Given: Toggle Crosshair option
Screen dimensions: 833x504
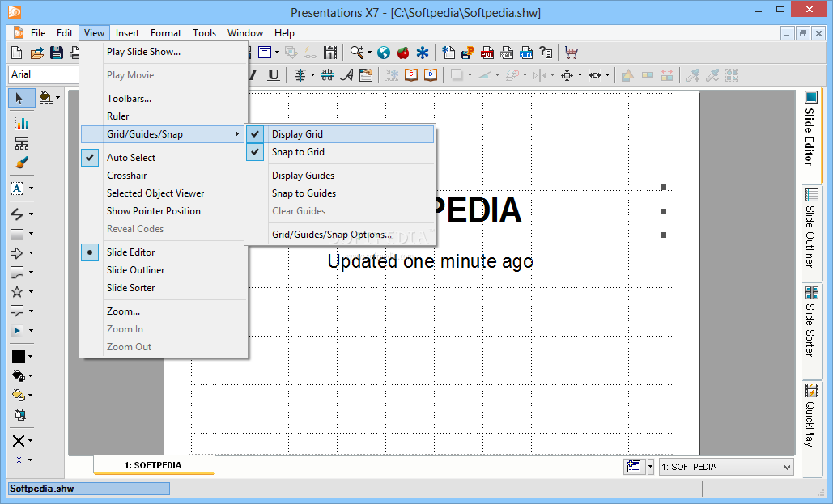Looking at the screenshot, I should (164, 176).
